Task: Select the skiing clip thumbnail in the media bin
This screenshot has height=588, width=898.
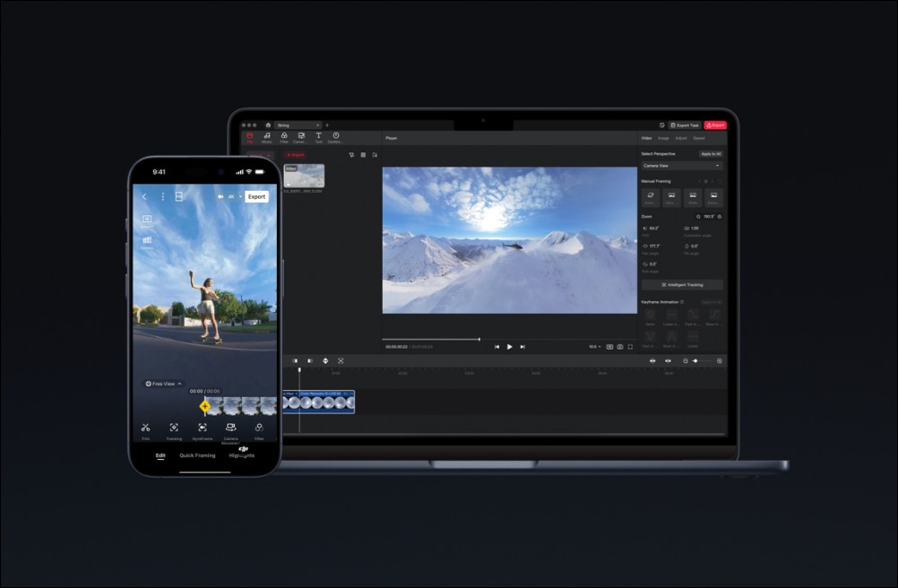Action: [303, 177]
